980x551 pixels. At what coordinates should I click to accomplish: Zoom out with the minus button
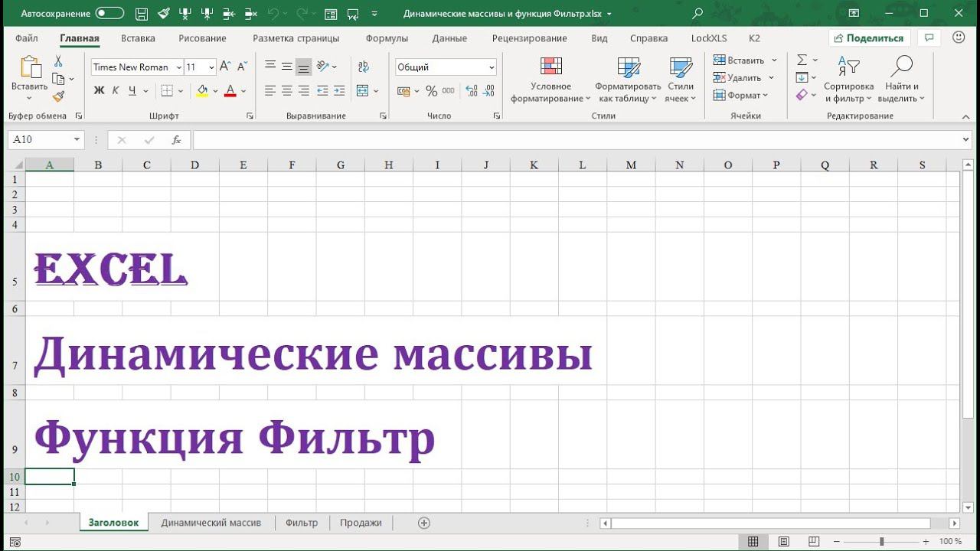pos(837,542)
